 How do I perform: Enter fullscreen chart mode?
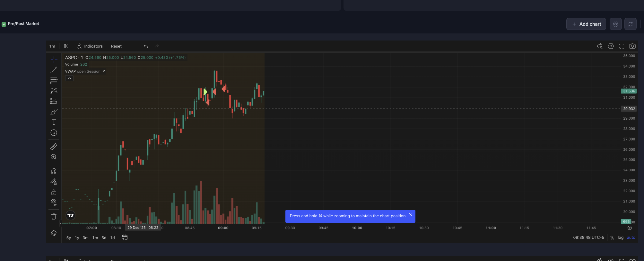(x=622, y=46)
